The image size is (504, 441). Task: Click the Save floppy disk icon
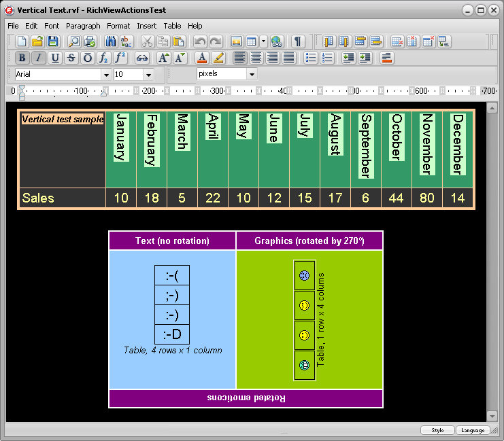click(53, 42)
